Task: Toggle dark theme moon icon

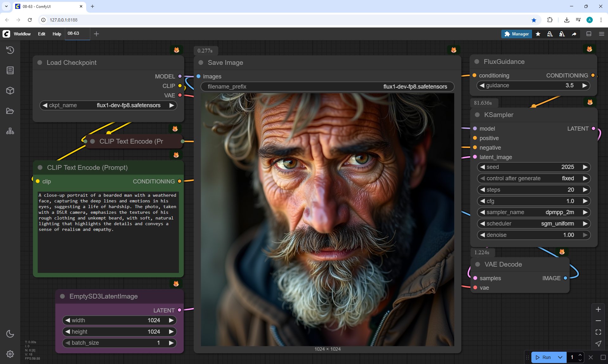Action: click(10, 334)
